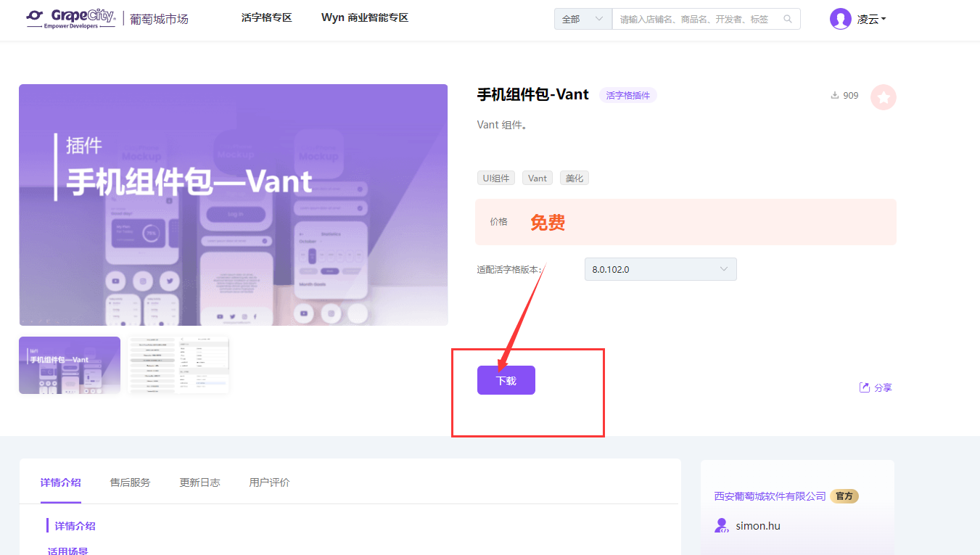Image resolution: width=980 pixels, height=555 pixels.
Task: Switch to the 更新日志 tab
Action: coord(200,482)
